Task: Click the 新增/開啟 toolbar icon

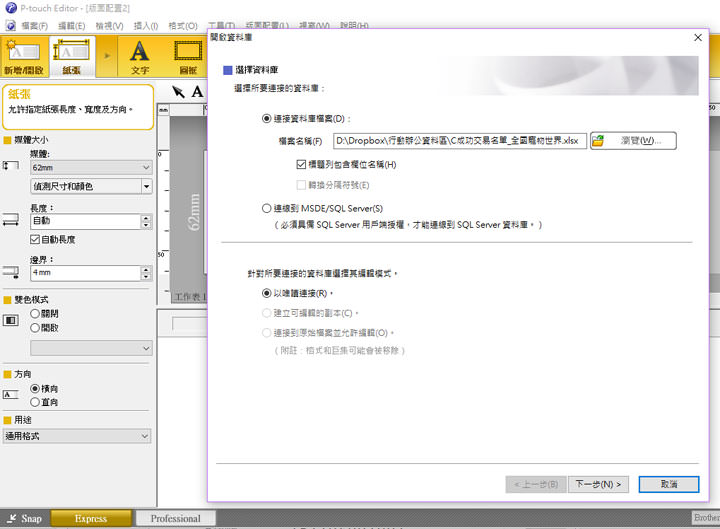Action: coord(24,57)
